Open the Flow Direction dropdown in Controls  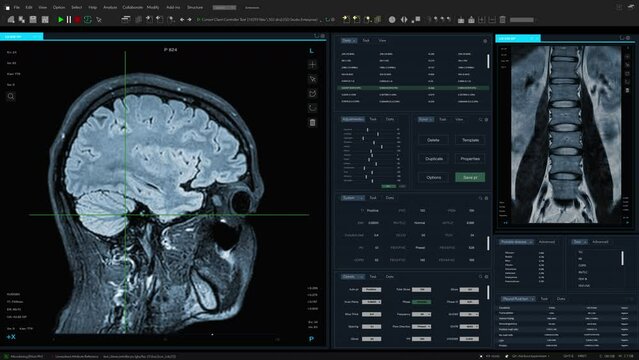421,327
